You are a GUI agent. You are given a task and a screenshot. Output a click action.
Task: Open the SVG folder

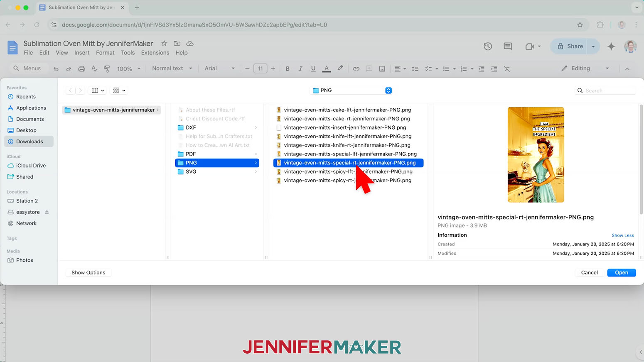click(217, 172)
